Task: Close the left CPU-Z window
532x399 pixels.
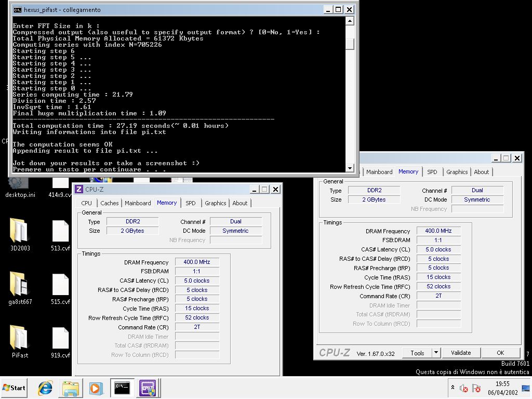Action: point(276,189)
